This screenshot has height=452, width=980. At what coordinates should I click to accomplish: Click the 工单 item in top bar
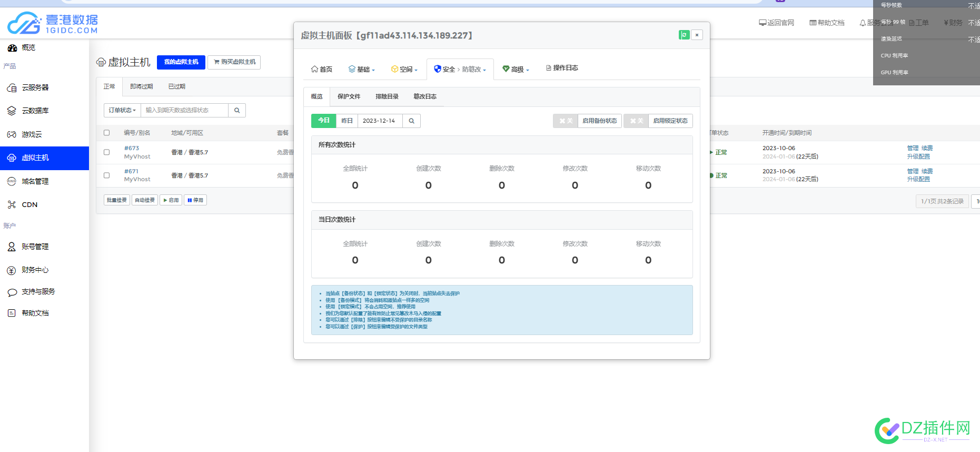[919, 23]
